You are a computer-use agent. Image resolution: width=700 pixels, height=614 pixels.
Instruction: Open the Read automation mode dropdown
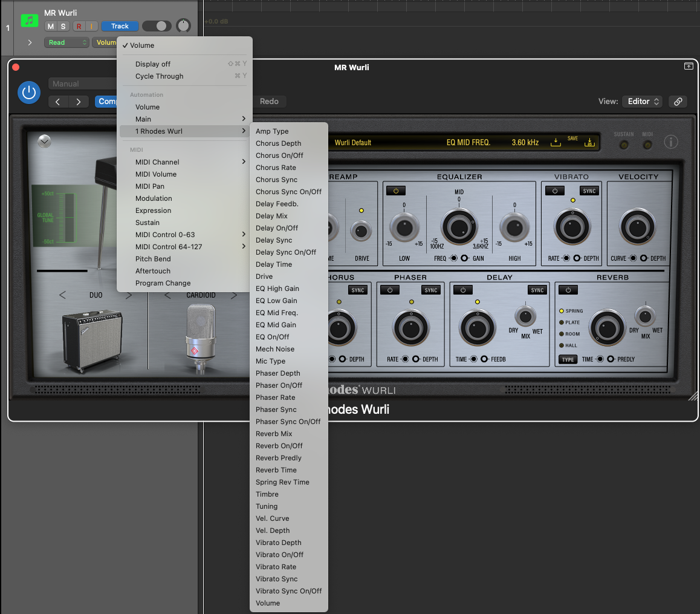click(x=66, y=42)
